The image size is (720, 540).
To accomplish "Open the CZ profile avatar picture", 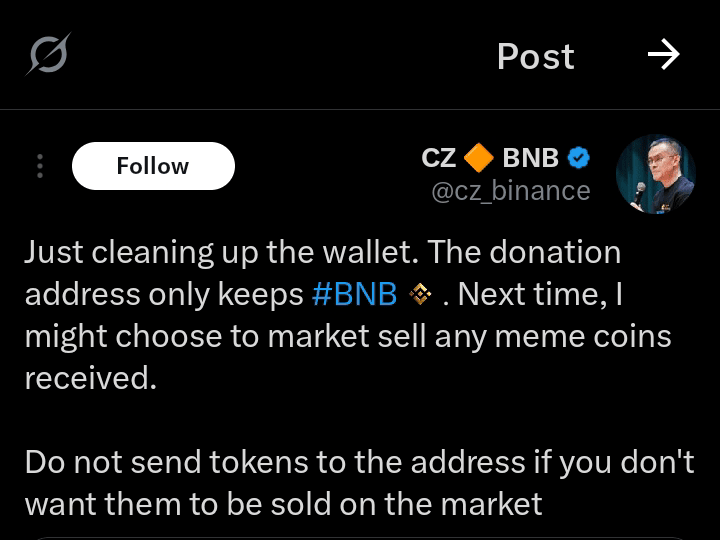I will pyautogui.click(x=655, y=174).
